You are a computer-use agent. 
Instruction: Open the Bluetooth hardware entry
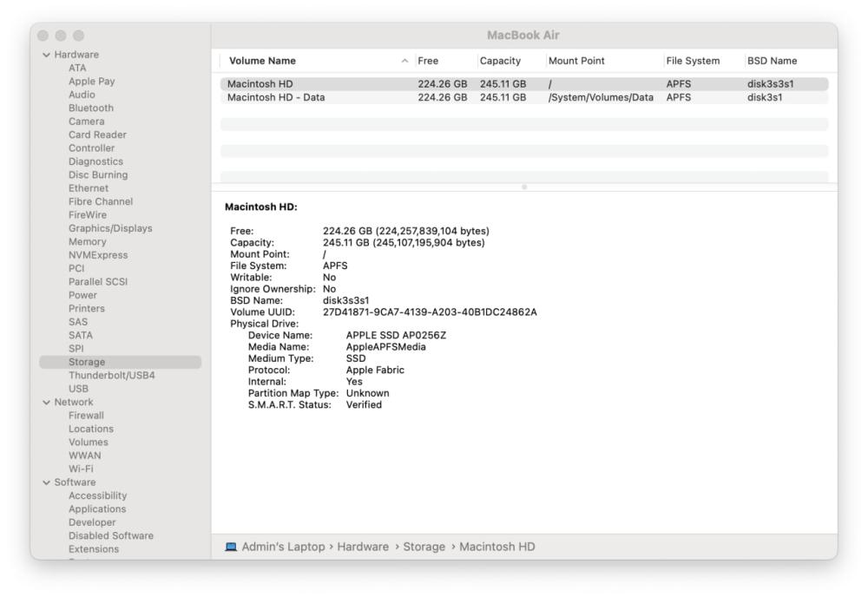click(91, 108)
